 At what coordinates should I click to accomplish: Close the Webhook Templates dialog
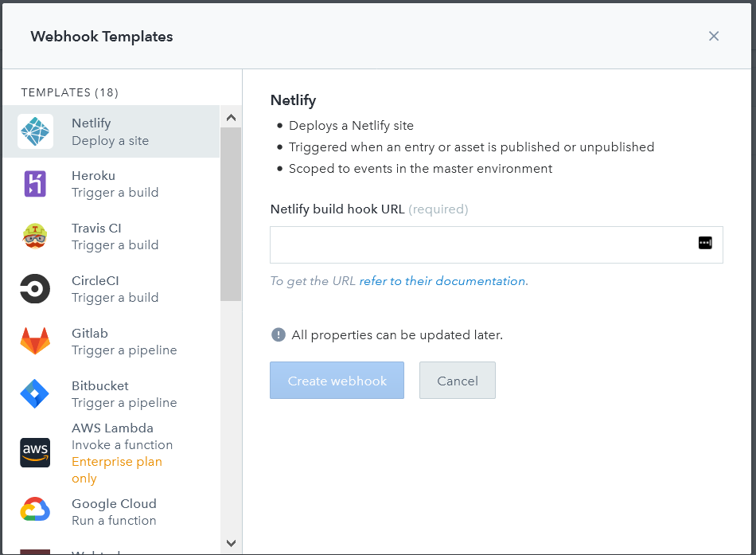pos(714,36)
